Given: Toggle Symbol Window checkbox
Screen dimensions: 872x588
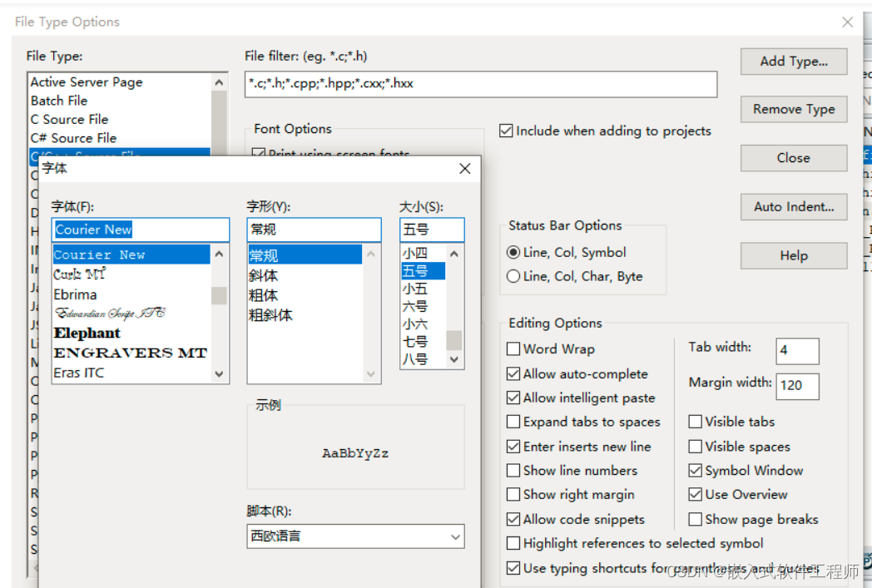Looking at the screenshot, I should coord(746,471).
